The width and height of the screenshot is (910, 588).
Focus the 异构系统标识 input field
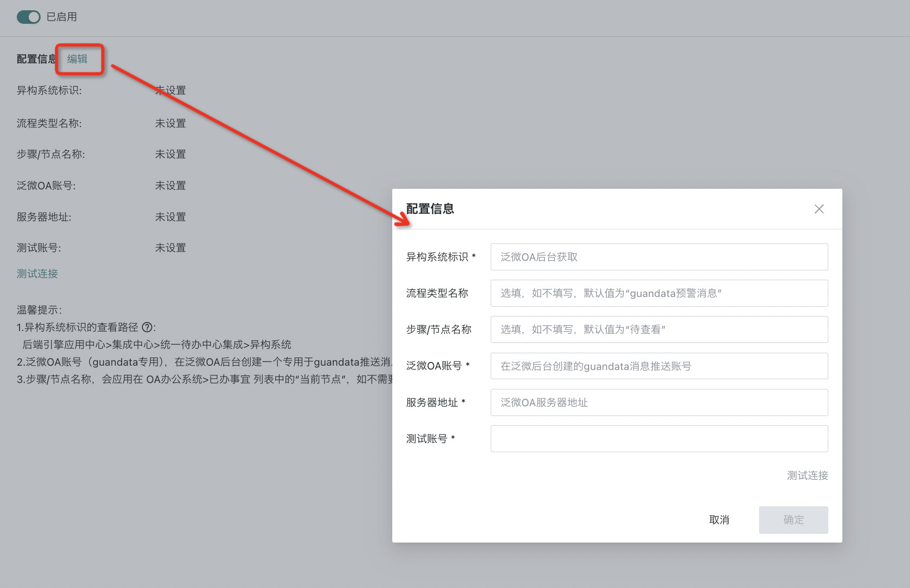click(x=659, y=257)
